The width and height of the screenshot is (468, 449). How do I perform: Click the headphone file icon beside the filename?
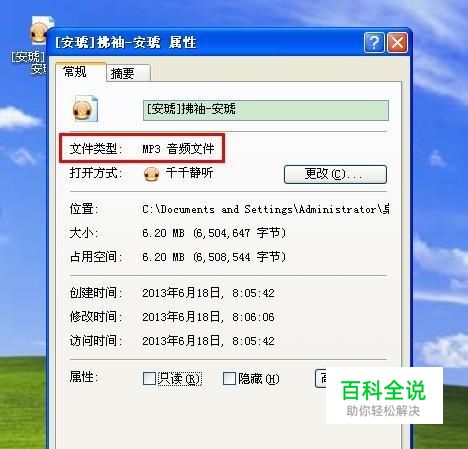click(x=85, y=109)
